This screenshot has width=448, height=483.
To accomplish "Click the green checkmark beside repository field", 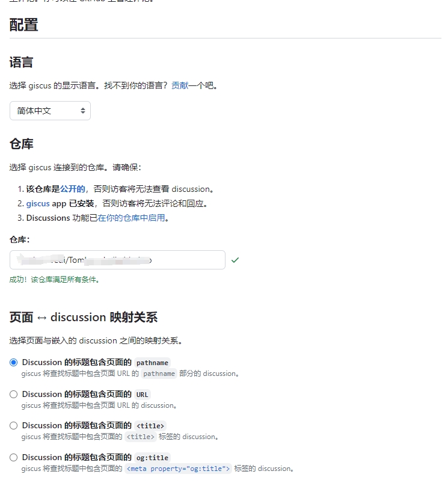I will click(x=235, y=260).
